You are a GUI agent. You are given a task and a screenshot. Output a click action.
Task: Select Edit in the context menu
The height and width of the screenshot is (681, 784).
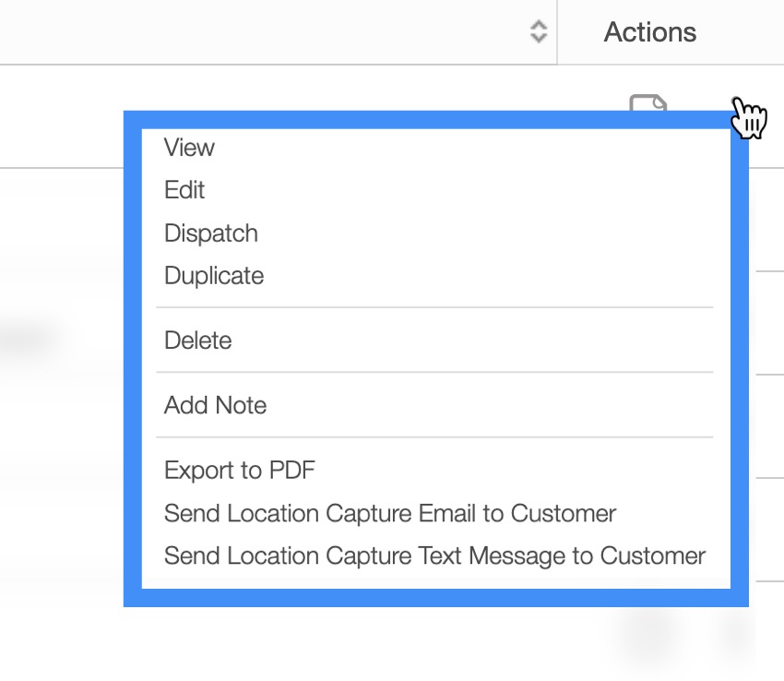point(184,190)
